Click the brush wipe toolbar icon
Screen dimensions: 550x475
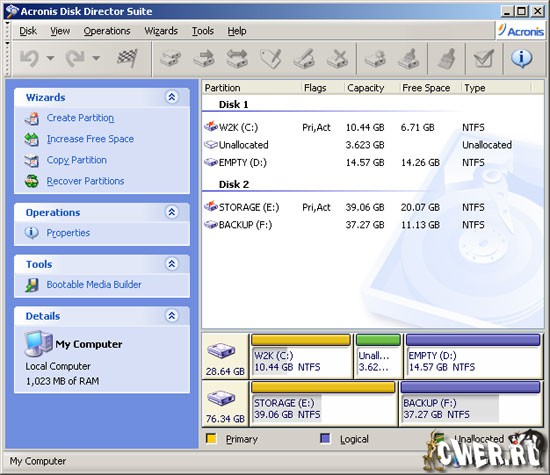tap(447, 58)
